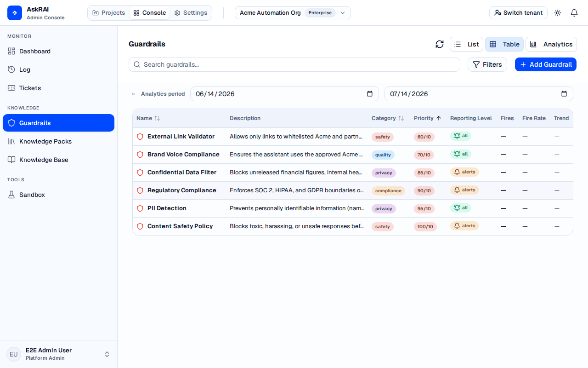Click the PII Detection description text
This screenshot has height=368, width=588.
[x=297, y=208]
